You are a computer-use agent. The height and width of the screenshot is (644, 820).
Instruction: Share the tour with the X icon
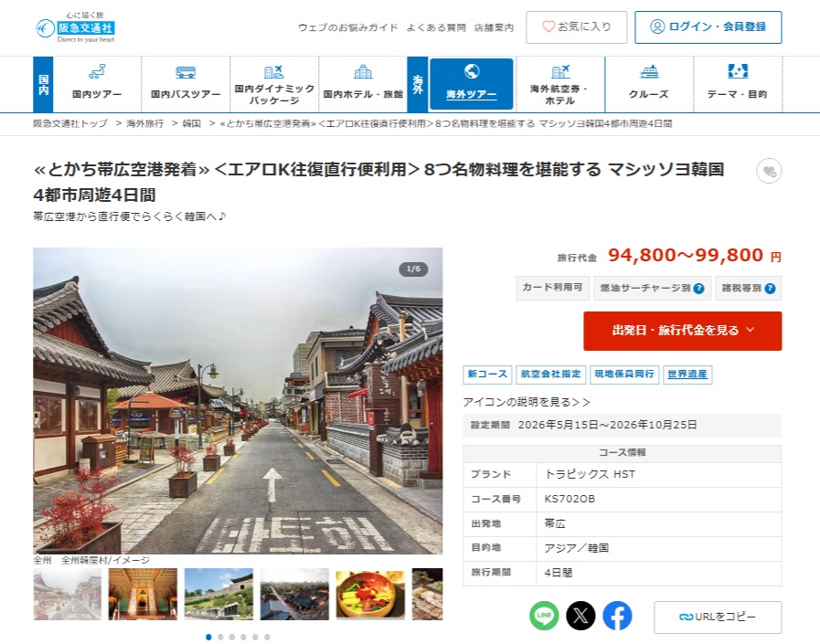coord(580,617)
